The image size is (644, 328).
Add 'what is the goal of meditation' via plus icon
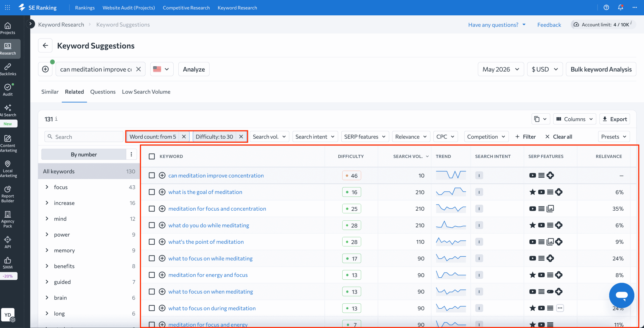(x=162, y=192)
